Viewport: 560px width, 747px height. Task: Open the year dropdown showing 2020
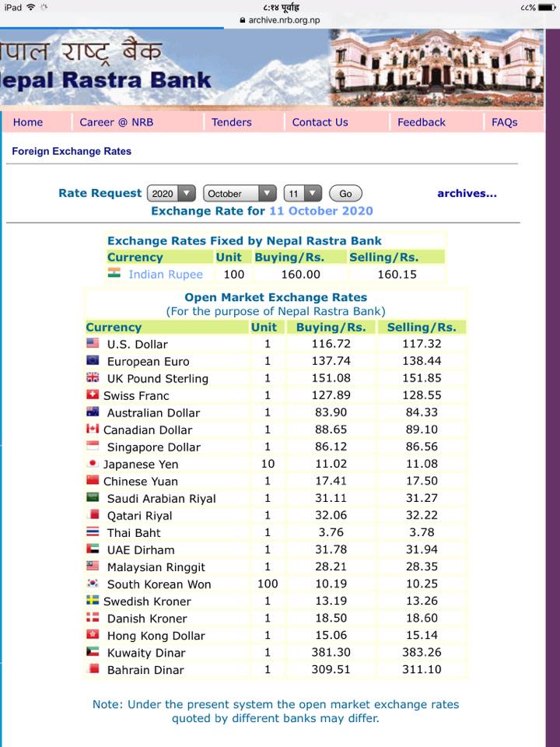(x=171, y=194)
